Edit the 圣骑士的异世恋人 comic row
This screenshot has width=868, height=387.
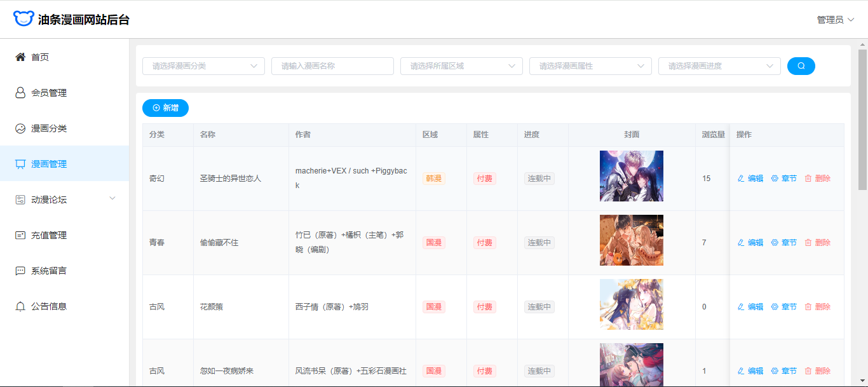click(750, 179)
